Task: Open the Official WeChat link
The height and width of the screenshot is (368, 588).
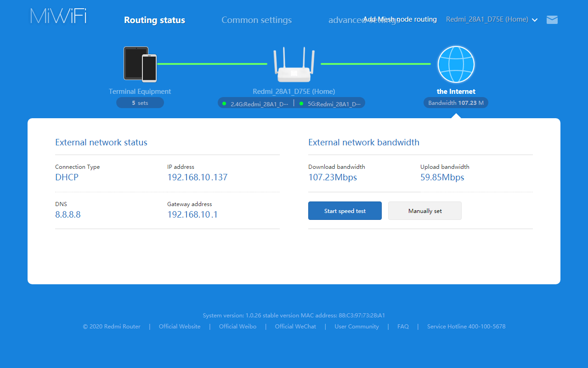Action: 295,327
